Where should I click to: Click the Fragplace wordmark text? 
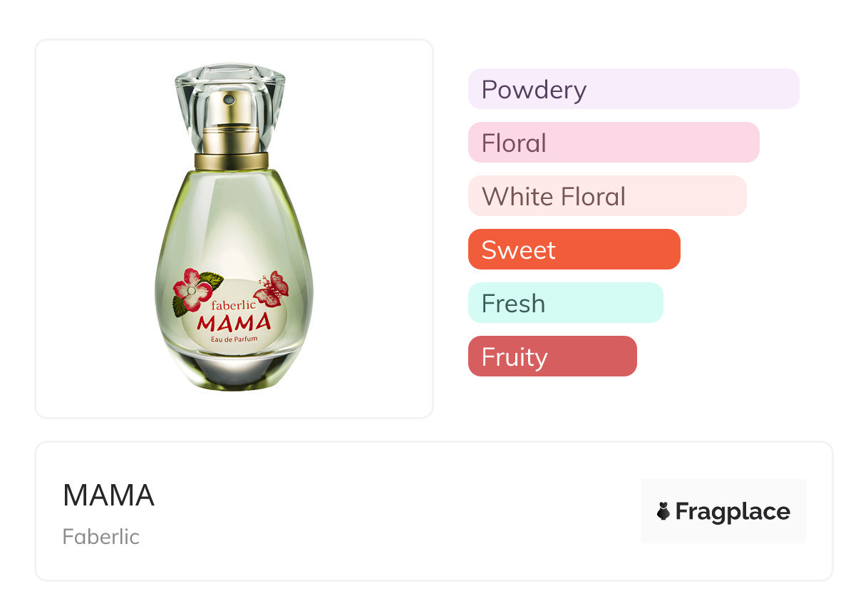coord(732,511)
